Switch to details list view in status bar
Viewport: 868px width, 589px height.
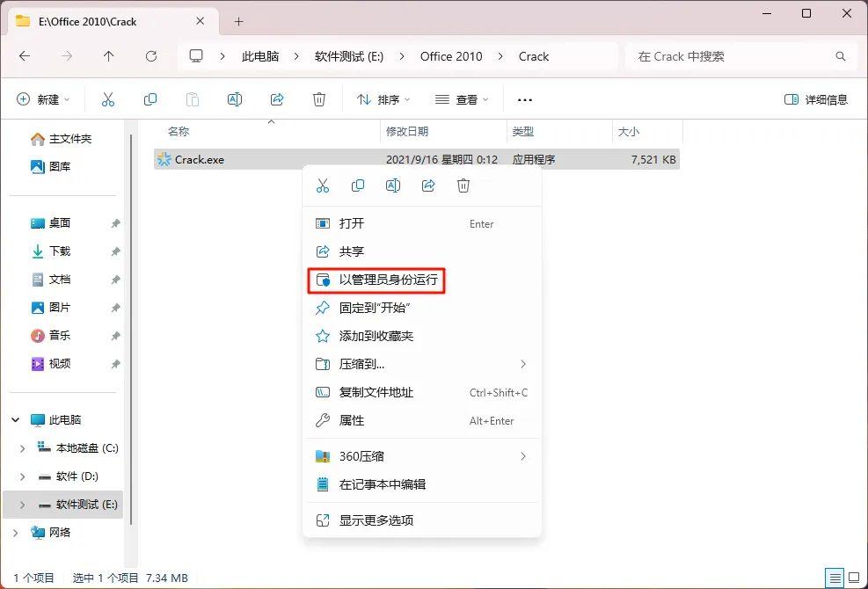pos(835,578)
